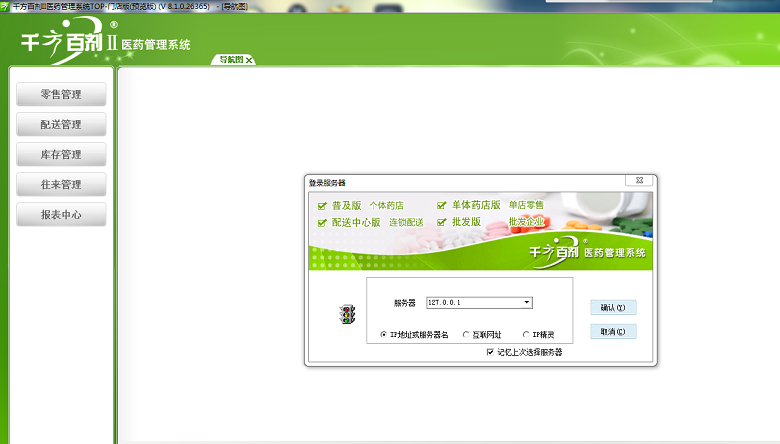Click the app icon in the title bar
The width and height of the screenshot is (780, 444).
click(x=6, y=6)
